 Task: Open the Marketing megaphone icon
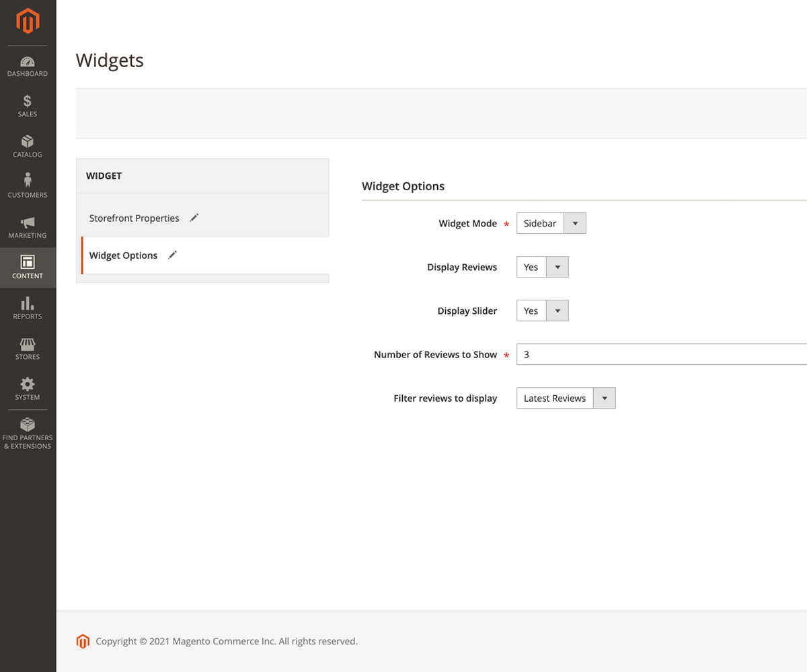pos(28,222)
